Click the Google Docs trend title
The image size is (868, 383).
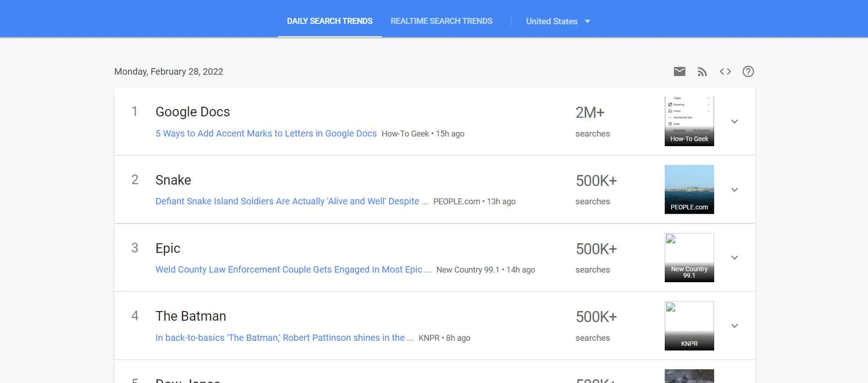point(193,112)
